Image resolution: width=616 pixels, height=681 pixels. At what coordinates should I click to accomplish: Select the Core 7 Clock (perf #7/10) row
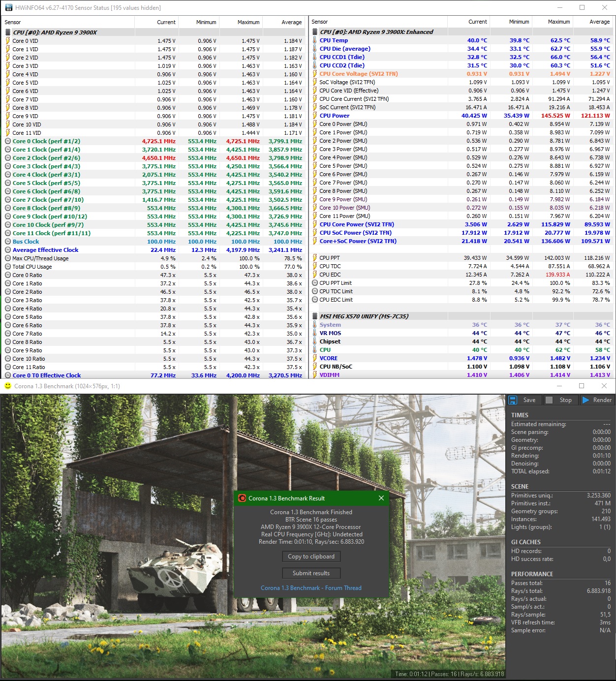[154, 200]
